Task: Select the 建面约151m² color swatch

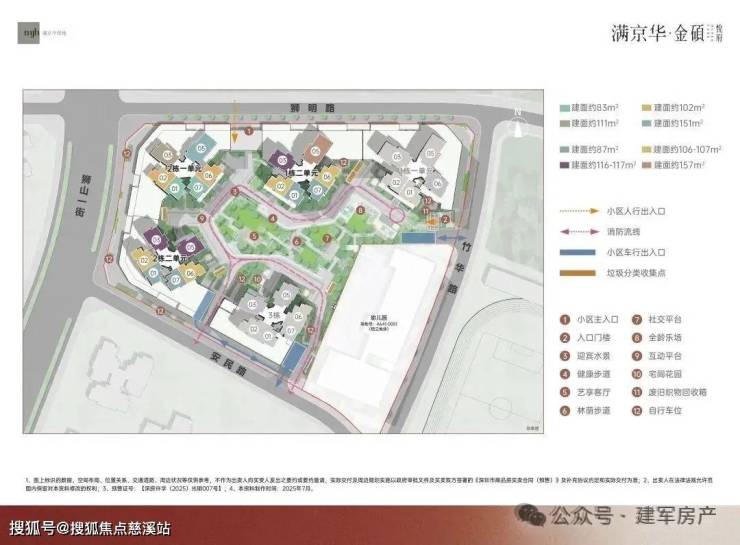Action: 646,124
